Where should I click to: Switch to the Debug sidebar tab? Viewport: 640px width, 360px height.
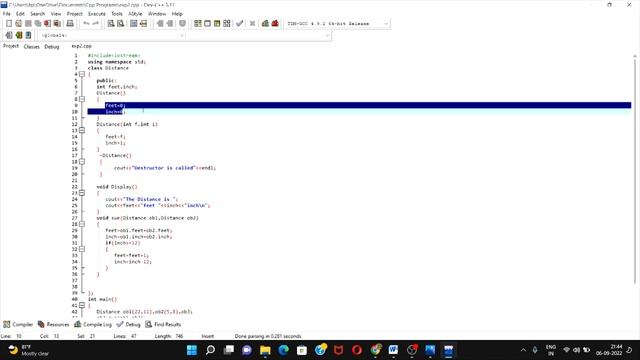coord(52,47)
